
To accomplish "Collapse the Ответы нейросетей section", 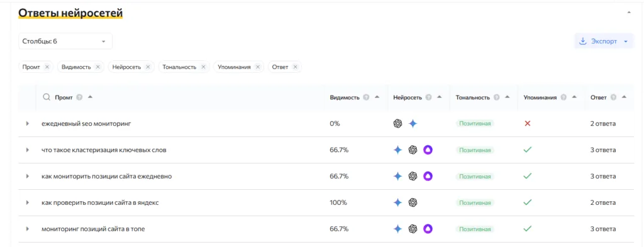I will (629, 13).
